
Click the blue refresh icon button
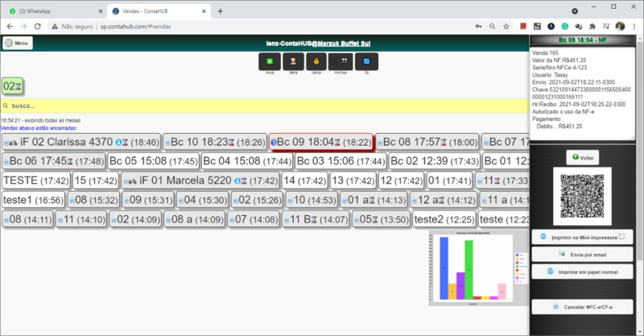pyautogui.click(x=366, y=61)
